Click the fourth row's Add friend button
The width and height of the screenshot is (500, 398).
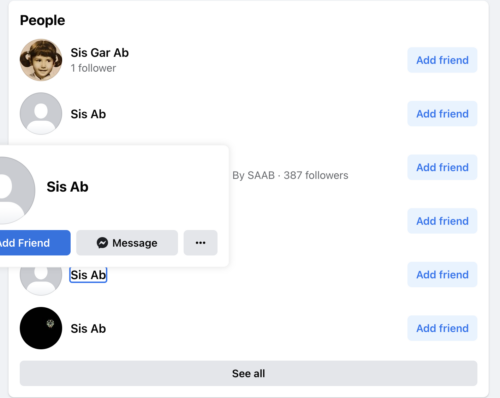pos(442,221)
